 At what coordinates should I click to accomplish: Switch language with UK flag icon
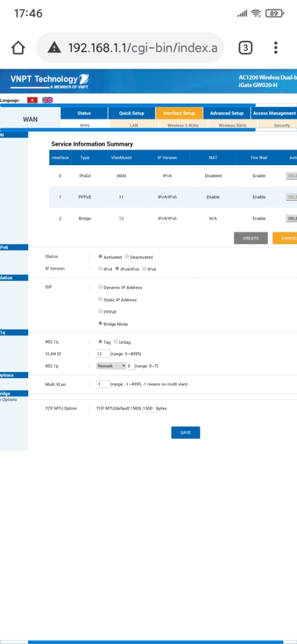pyautogui.click(x=48, y=100)
